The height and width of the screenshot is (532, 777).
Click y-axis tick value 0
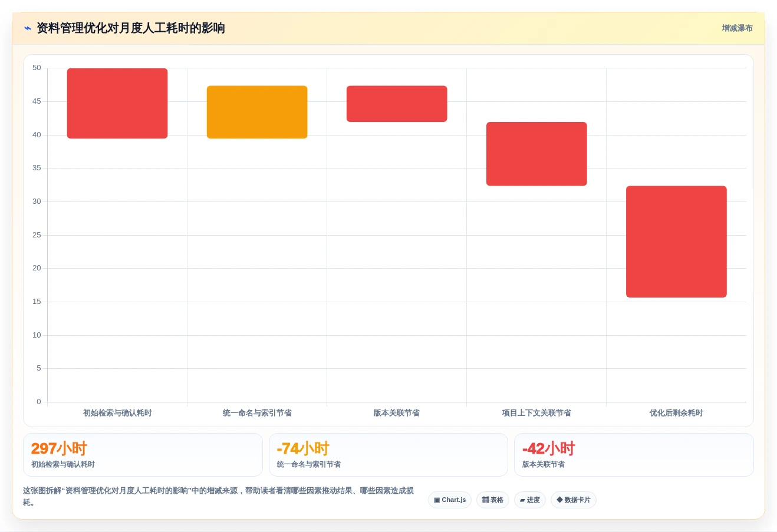(39, 402)
